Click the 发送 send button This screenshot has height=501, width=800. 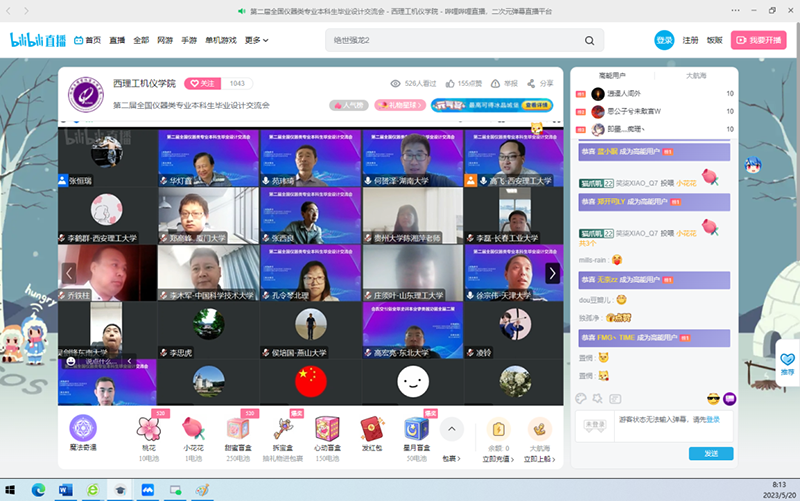(x=711, y=453)
